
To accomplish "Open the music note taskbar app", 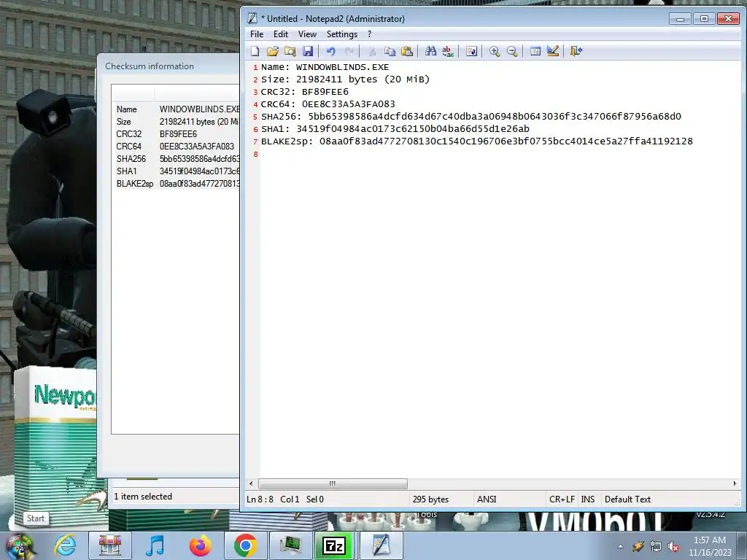I will point(155,545).
